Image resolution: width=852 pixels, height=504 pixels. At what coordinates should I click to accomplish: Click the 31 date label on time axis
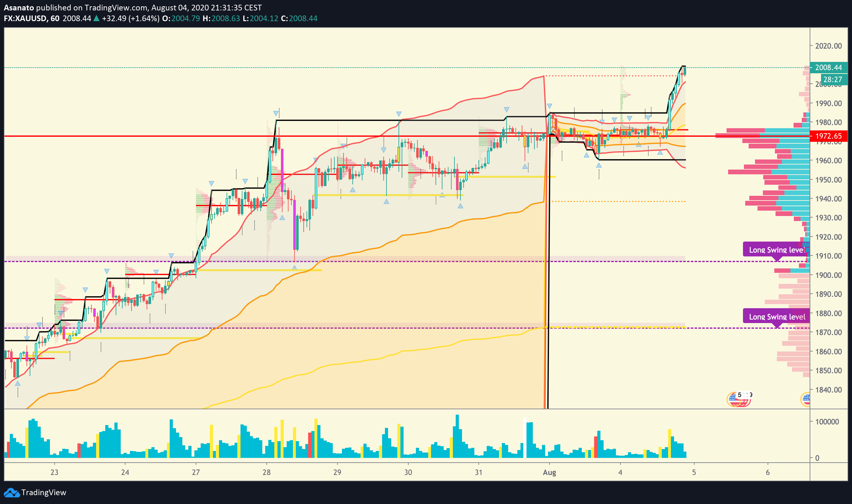478,472
